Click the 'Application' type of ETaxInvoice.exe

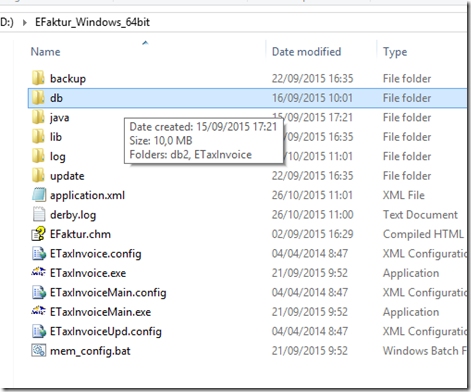pyautogui.click(x=411, y=273)
